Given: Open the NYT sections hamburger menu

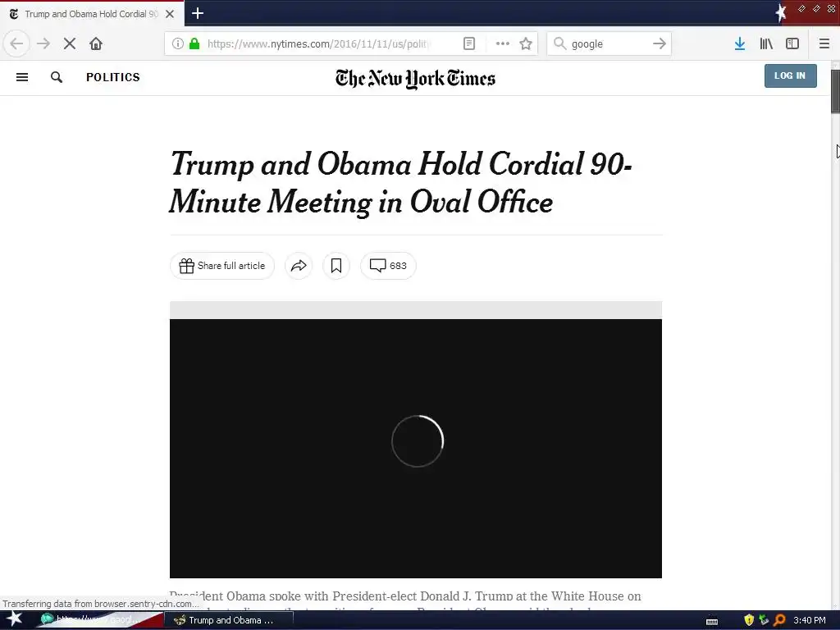Looking at the screenshot, I should (22, 77).
